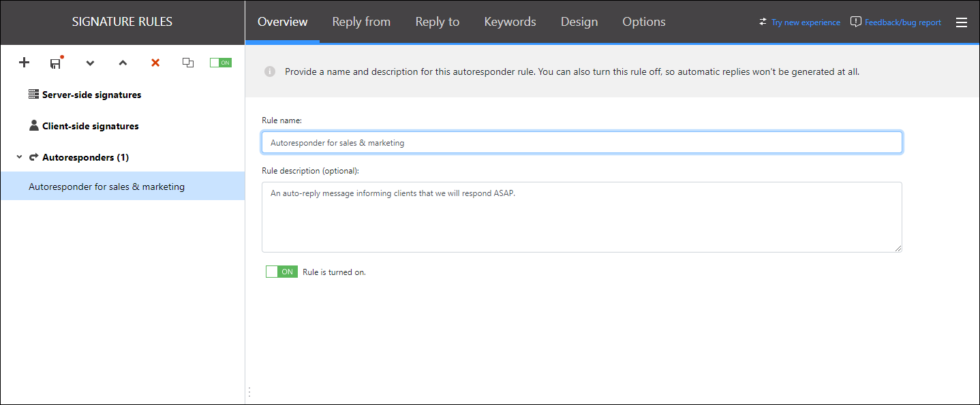
Task: Click the Add new rule plus icon
Action: point(24,63)
